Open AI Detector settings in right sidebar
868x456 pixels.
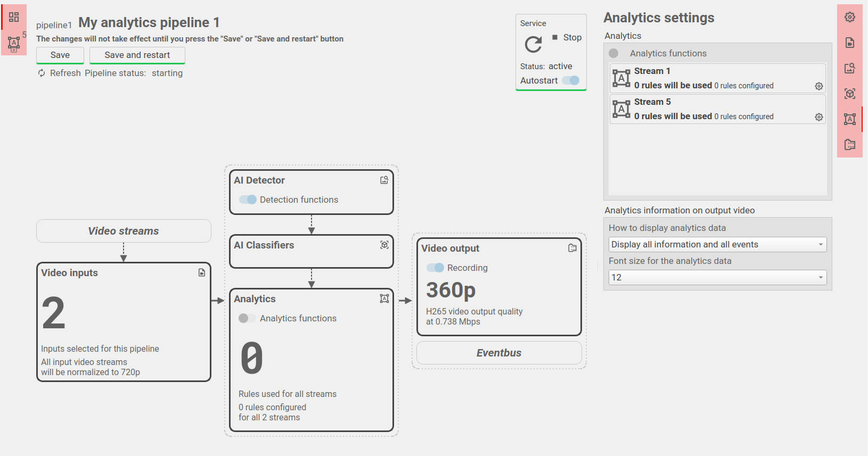[850, 68]
